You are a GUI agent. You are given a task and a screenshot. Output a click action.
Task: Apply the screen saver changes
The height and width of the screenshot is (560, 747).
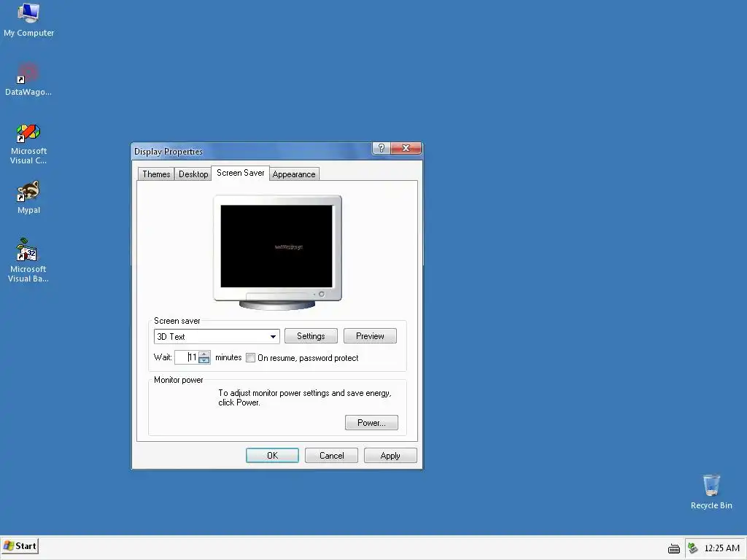coord(390,456)
